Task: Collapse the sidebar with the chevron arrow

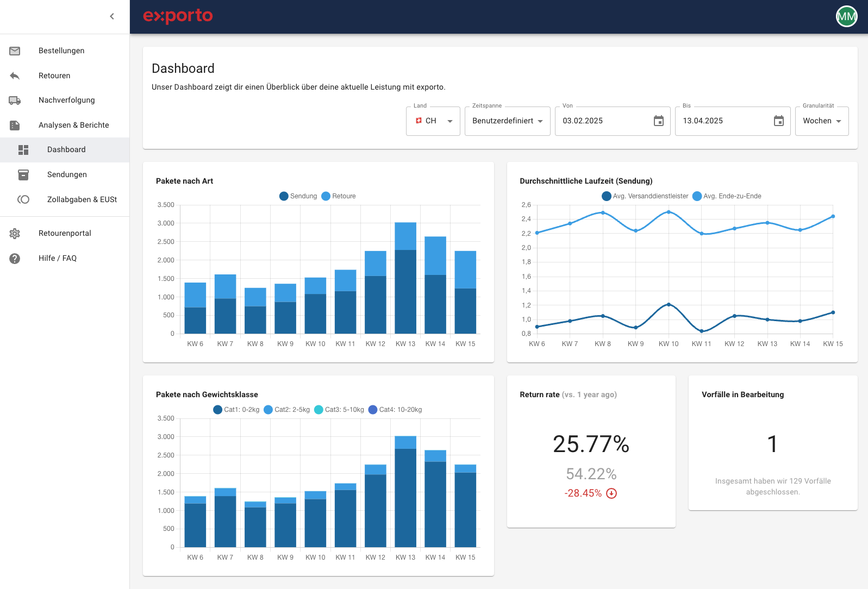Action: [112, 16]
